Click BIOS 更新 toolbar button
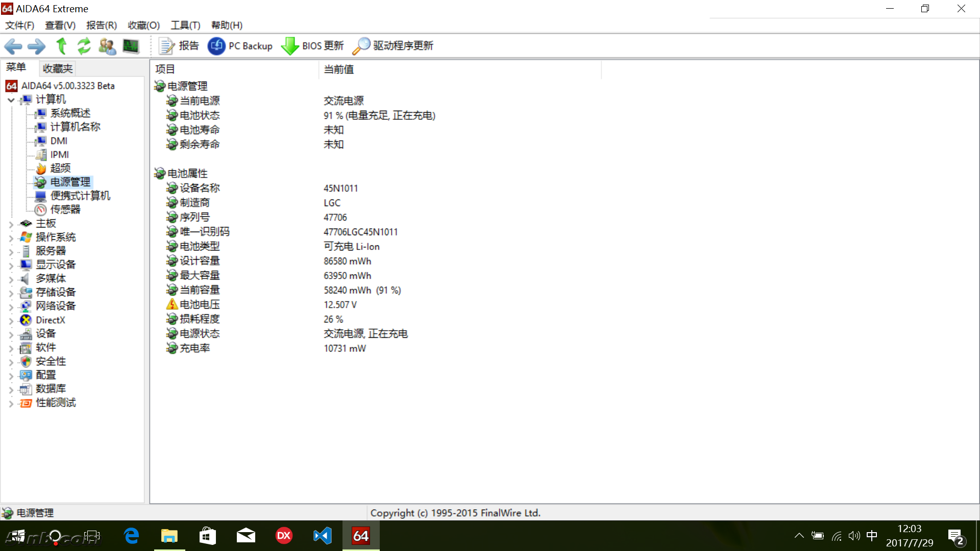This screenshot has height=551, width=980. click(312, 46)
